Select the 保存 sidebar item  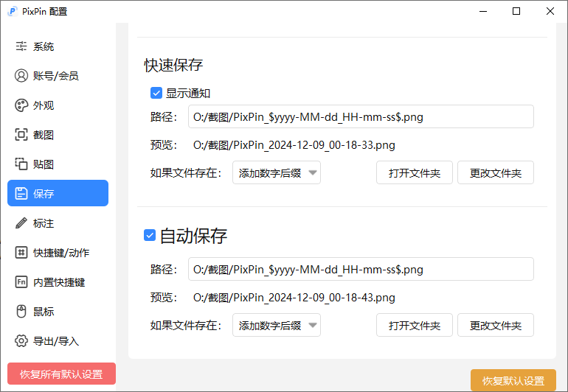point(58,193)
